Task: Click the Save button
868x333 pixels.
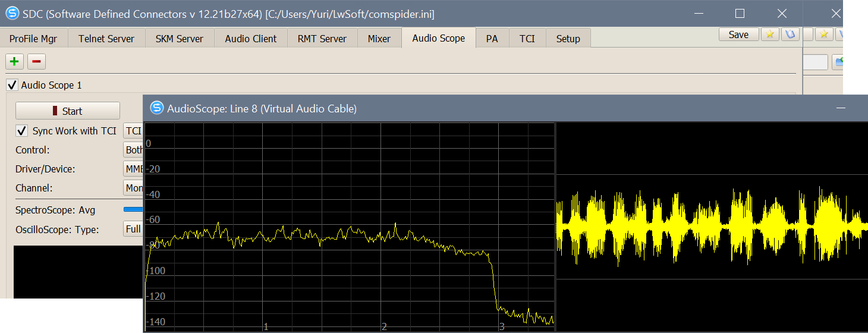Action: 738,34
